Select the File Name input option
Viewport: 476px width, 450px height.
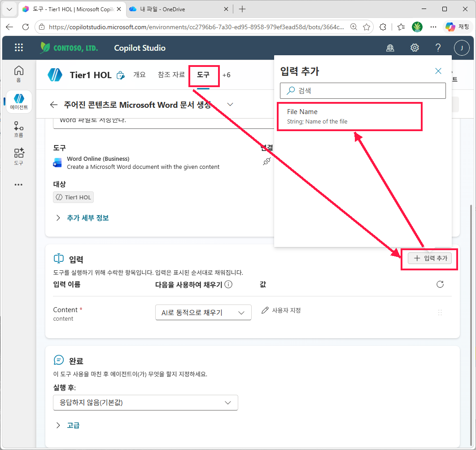[x=349, y=117]
